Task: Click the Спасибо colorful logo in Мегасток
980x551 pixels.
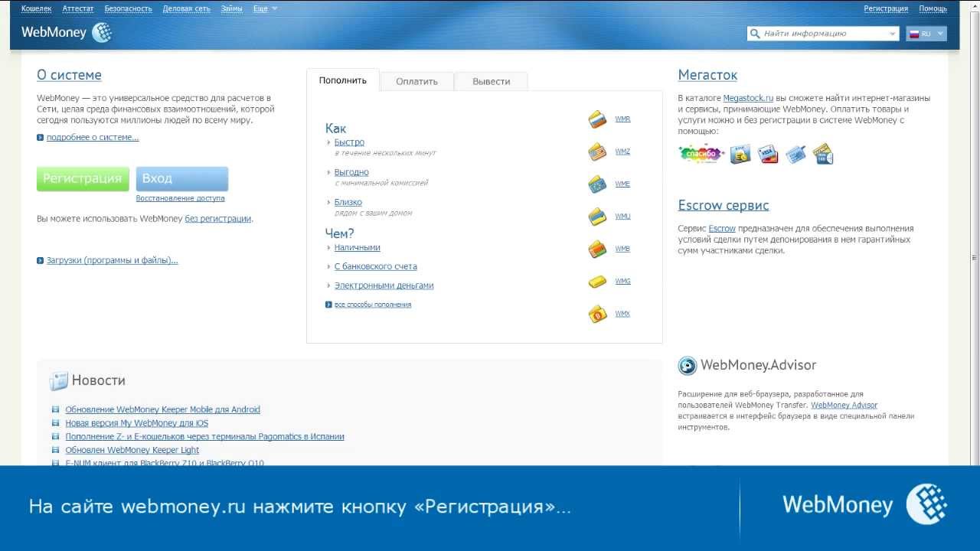Action: click(x=701, y=154)
